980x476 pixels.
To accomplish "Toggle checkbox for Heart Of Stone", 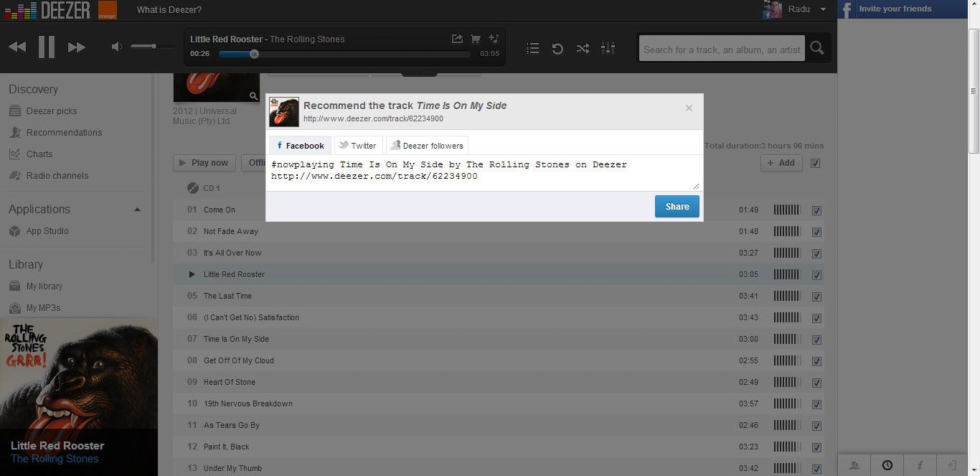I will [x=816, y=383].
